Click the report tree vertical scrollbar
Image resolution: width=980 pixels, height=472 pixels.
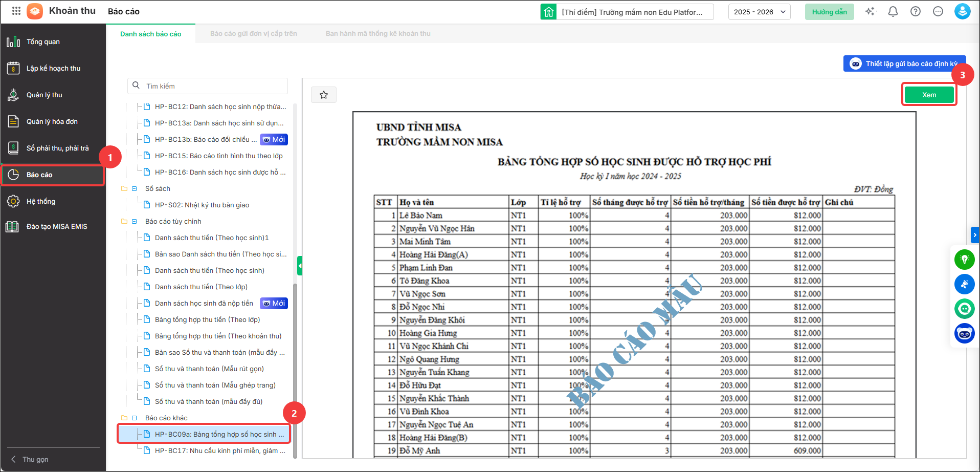coord(295,370)
